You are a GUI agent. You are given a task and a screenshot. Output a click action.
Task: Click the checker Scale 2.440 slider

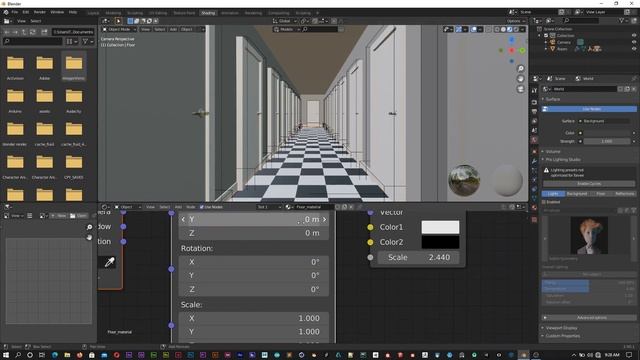point(418,258)
